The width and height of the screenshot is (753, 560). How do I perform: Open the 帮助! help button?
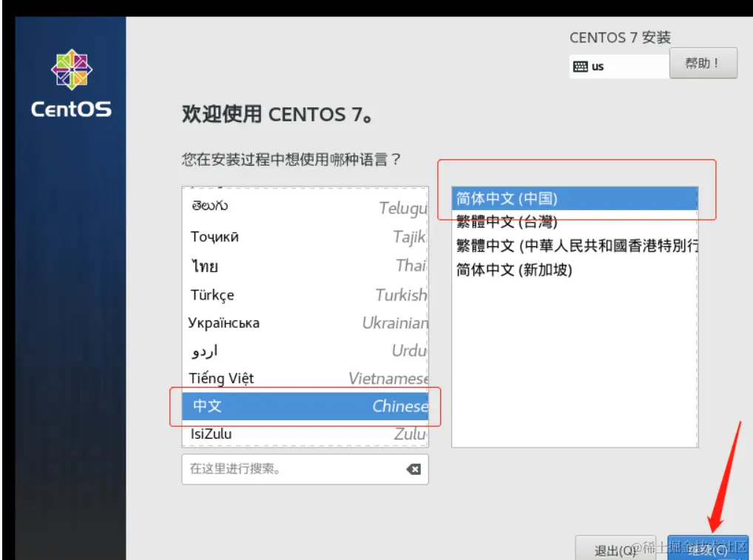pos(703,63)
